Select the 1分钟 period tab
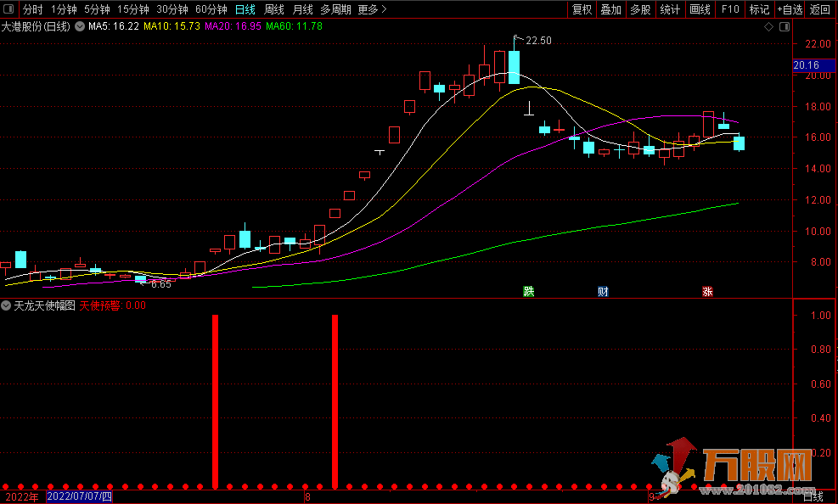838x504 pixels. [x=65, y=9]
